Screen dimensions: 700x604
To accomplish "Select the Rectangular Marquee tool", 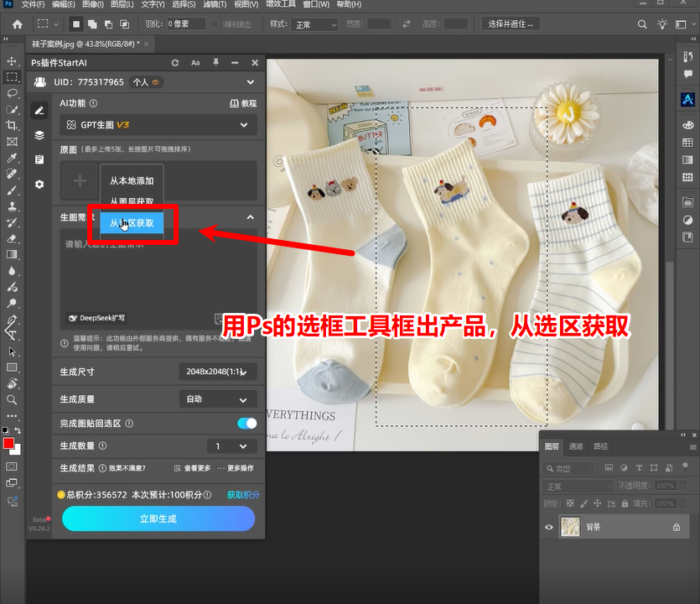I will pos(12,77).
